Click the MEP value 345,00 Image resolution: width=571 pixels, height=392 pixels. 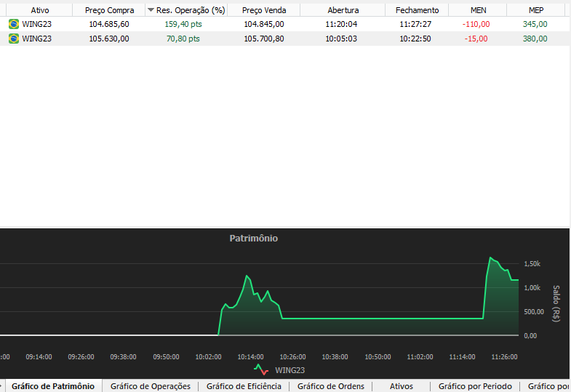pos(535,24)
